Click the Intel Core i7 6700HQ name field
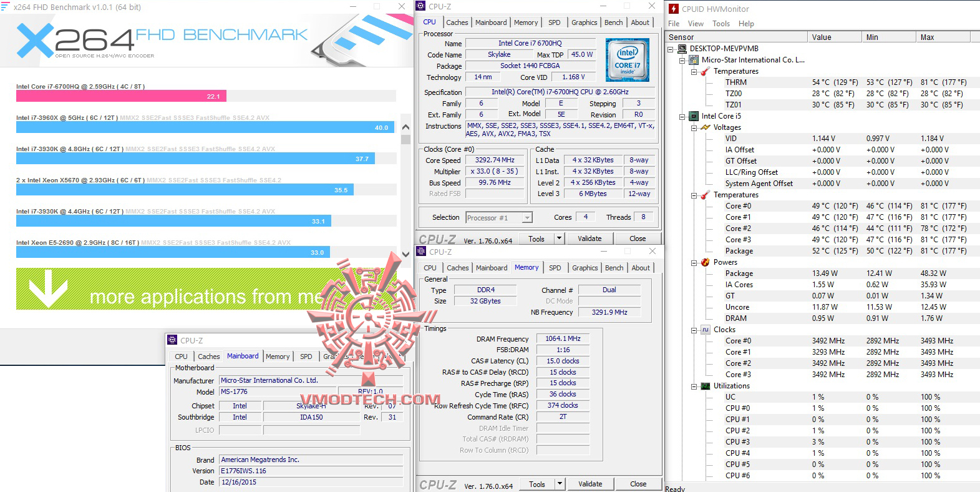This screenshot has height=492, width=980. pyautogui.click(x=530, y=43)
